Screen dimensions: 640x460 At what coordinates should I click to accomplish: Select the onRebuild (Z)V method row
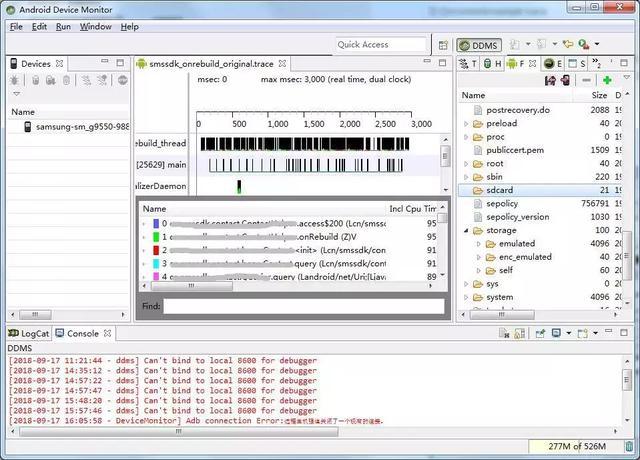289,237
